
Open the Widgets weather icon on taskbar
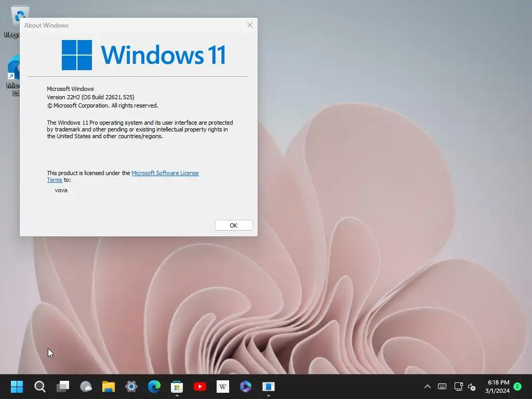86,386
